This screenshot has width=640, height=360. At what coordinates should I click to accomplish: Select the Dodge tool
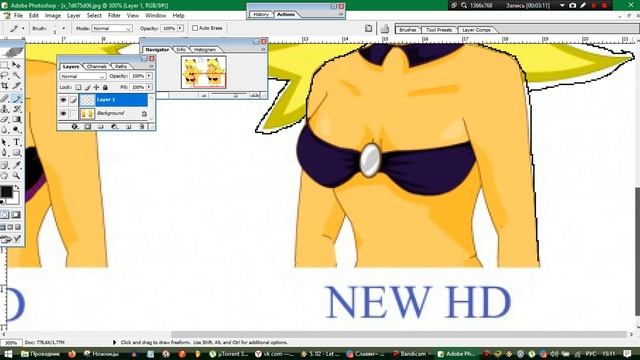pos(16,130)
